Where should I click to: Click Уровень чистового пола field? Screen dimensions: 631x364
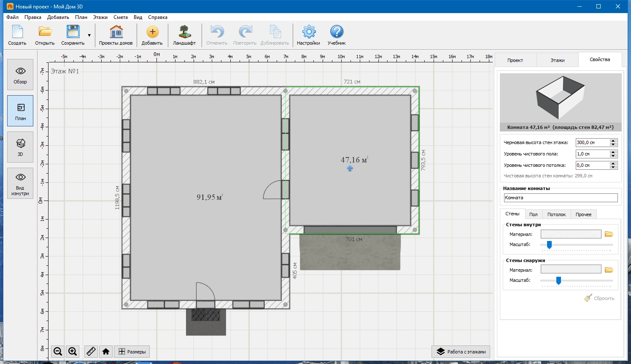(593, 154)
